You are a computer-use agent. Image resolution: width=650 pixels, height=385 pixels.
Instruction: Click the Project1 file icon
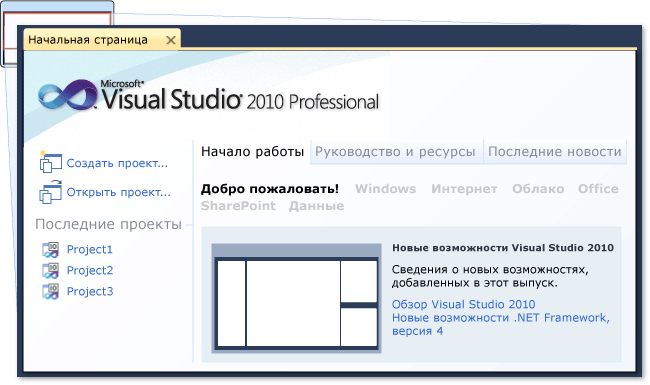coord(51,249)
